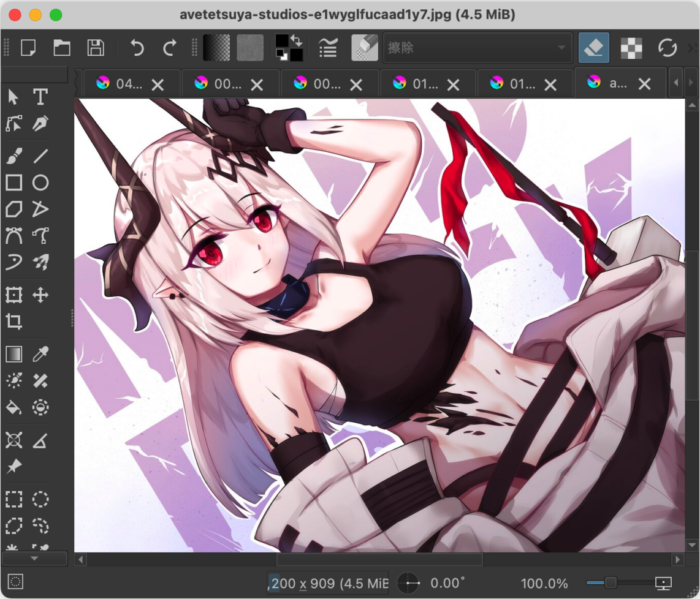The width and height of the screenshot is (700, 599).
Task: Select the Calligraphy pen tool
Action: pos(40,124)
